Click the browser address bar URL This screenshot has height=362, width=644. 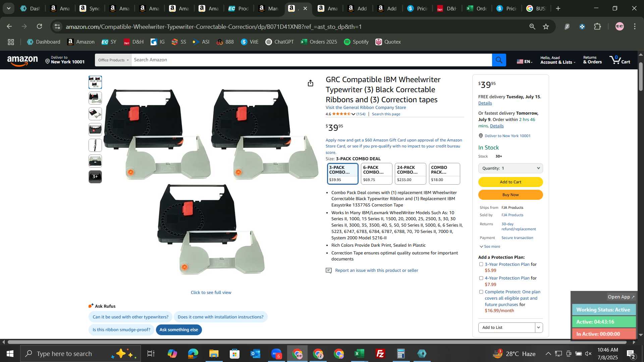point(214,26)
